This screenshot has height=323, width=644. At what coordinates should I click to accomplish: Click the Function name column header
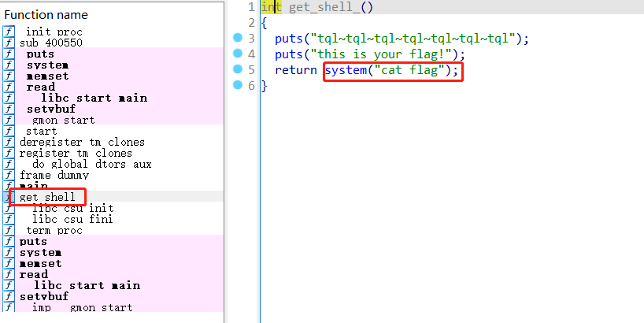coord(46,15)
